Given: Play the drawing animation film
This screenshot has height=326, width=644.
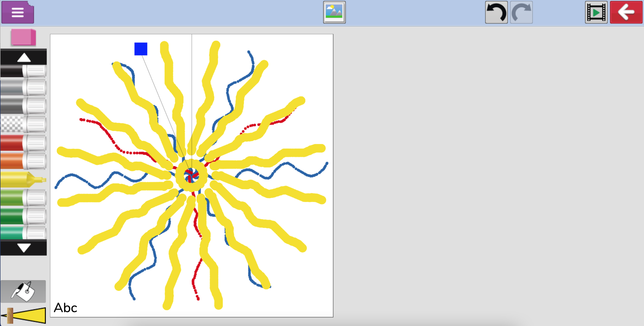Looking at the screenshot, I should [x=596, y=12].
